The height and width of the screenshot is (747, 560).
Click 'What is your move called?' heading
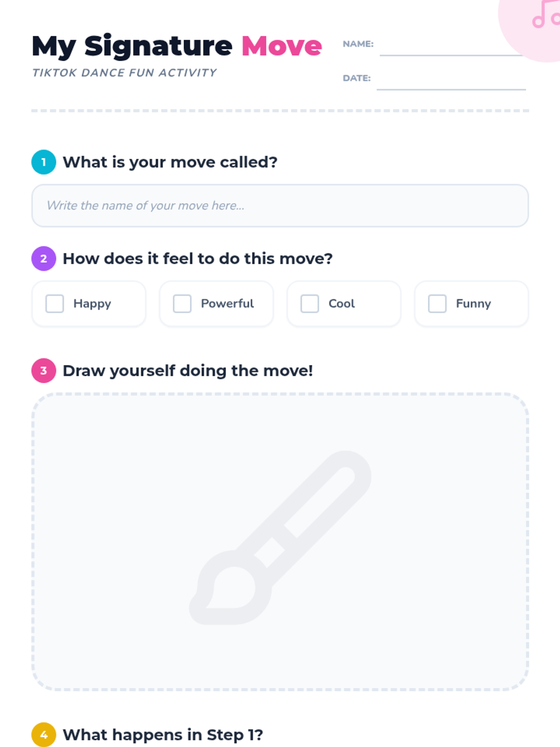click(170, 162)
